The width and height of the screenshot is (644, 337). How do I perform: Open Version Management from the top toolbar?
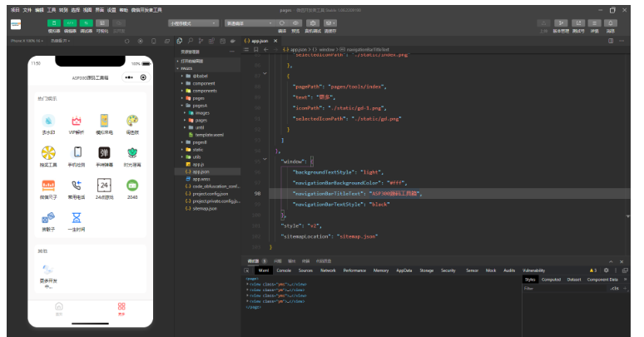pyautogui.click(x=561, y=23)
